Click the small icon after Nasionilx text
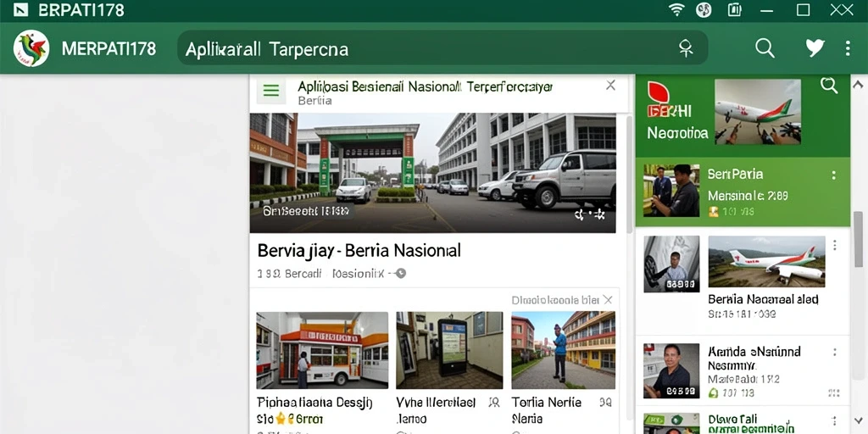The width and height of the screenshot is (868, 434). pyautogui.click(x=401, y=273)
